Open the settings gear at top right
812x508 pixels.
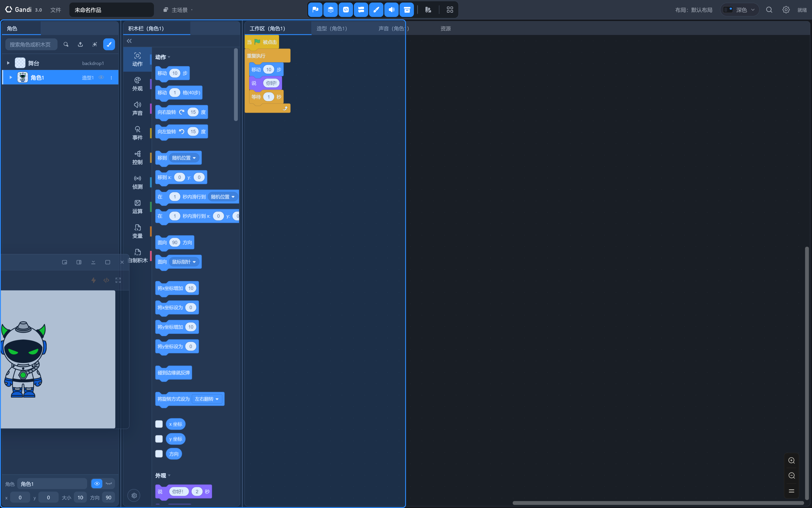(786, 10)
